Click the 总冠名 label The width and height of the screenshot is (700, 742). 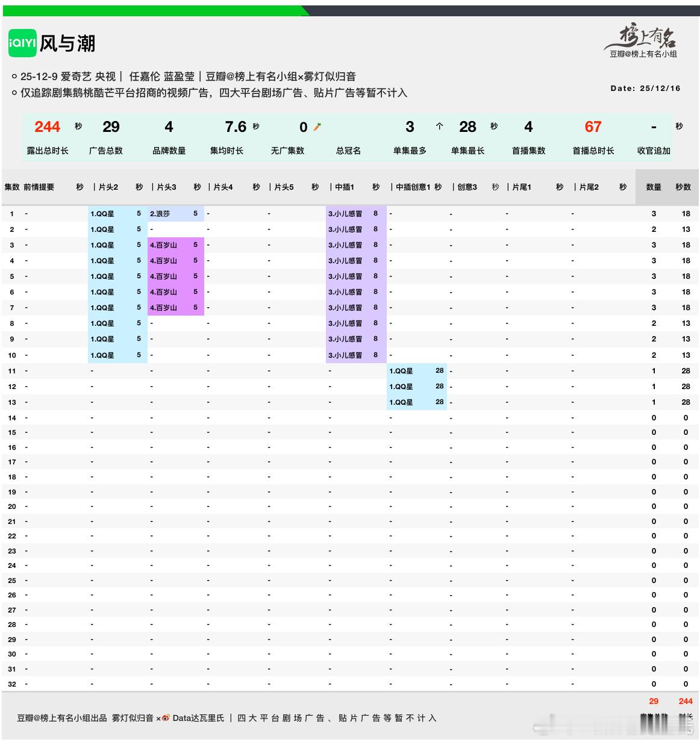348,151
